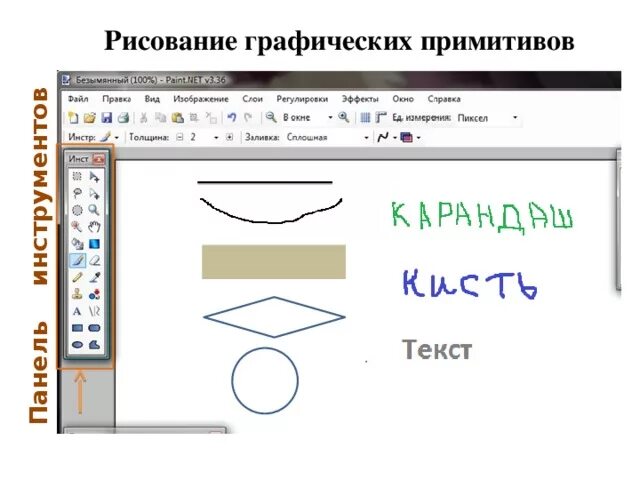Click the Open file folder icon
This screenshot has width=640, height=480.
pos(89,118)
